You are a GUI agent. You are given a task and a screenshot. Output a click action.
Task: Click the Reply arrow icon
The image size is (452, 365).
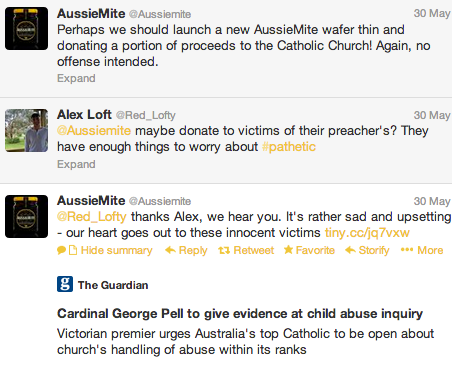[170, 250]
